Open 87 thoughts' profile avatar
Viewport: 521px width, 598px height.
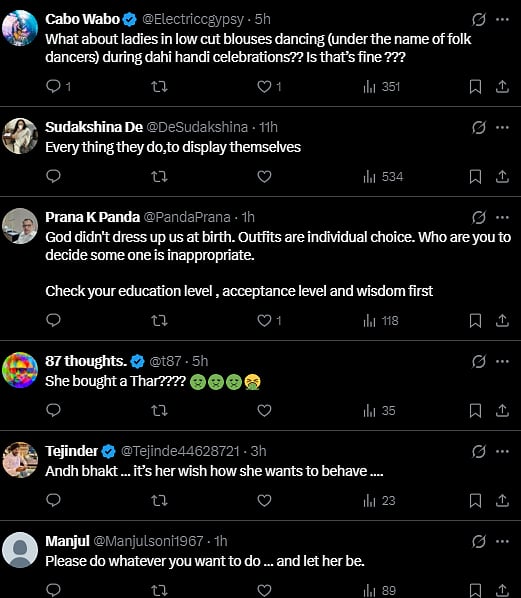click(x=20, y=370)
